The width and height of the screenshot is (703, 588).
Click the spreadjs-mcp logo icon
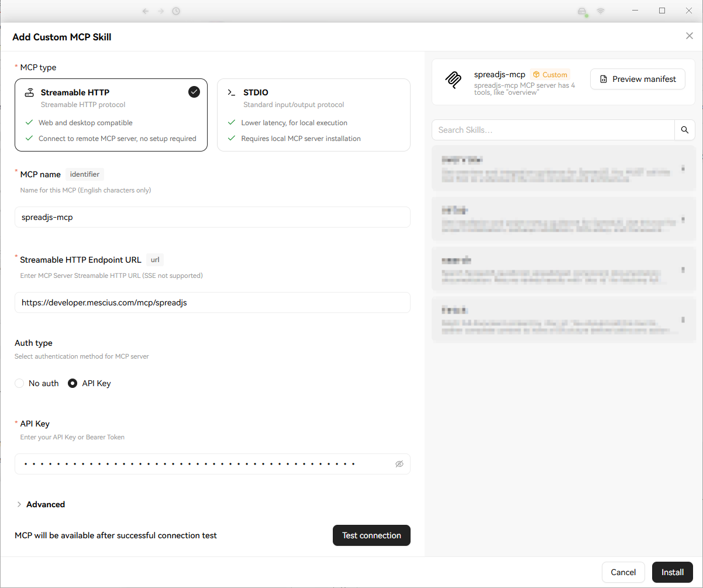453,80
